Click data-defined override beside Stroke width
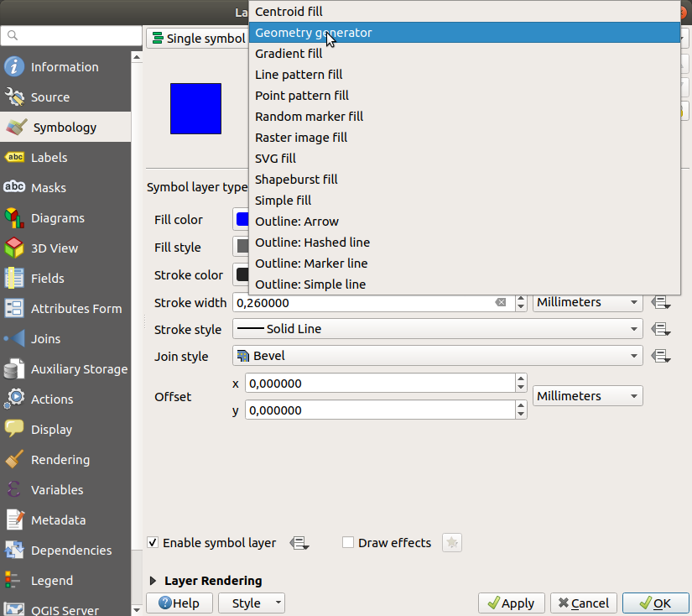The image size is (692, 616). [661, 303]
